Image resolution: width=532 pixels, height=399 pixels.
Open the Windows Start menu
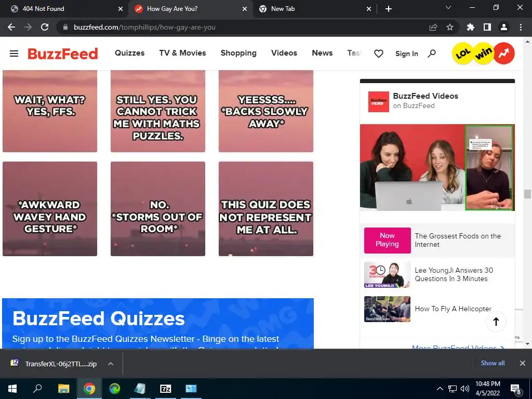click(12, 389)
